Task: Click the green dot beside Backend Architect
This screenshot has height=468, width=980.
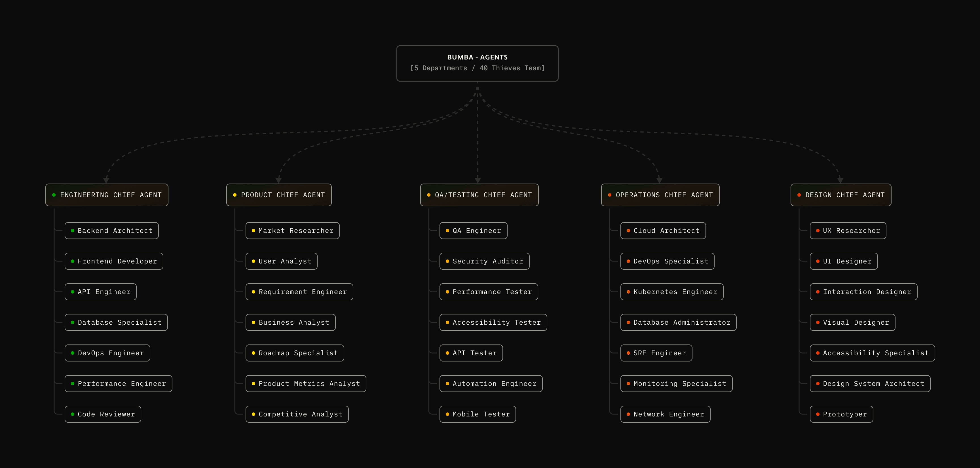Action: (72, 231)
